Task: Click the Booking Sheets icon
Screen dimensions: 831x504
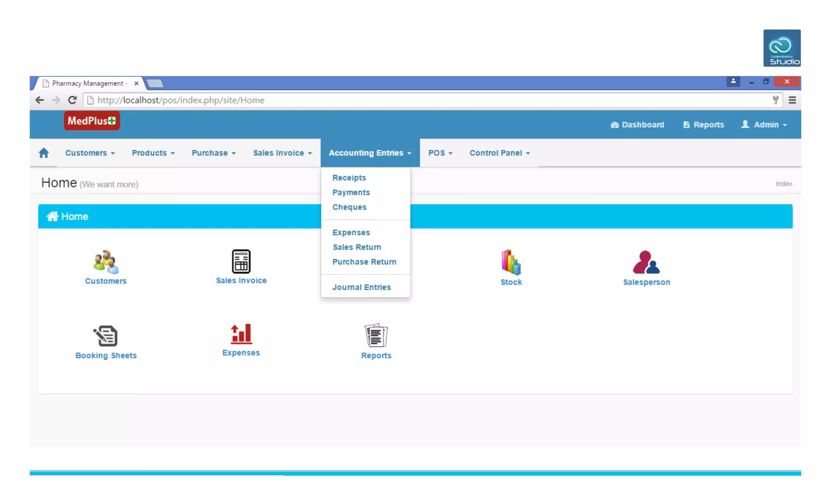Action: point(105,336)
